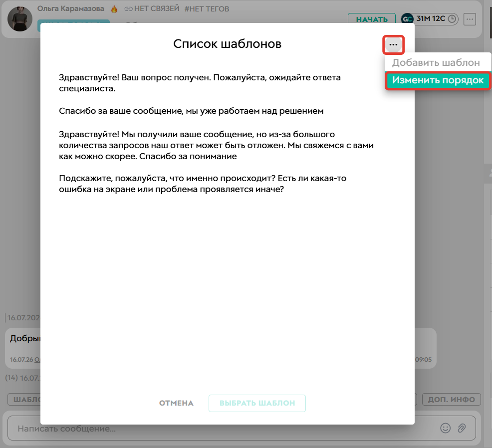Open the chat header three-dot options icon
492x448 pixels.
tap(470, 19)
